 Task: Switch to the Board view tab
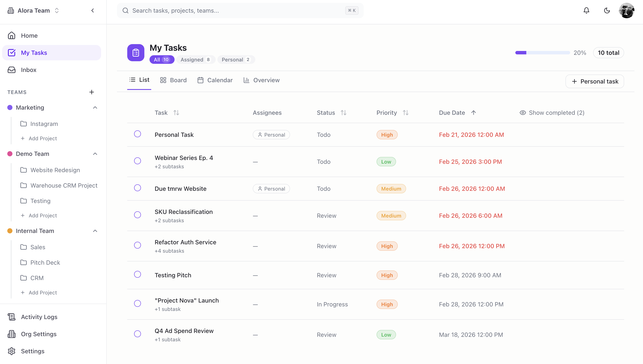(173, 80)
